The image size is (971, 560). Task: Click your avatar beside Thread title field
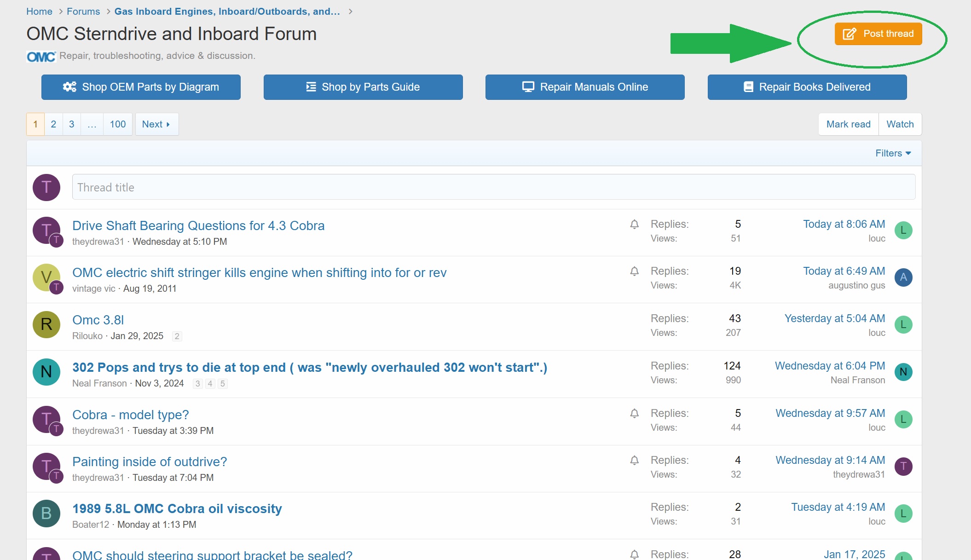pyautogui.click(x=46, y=187)
